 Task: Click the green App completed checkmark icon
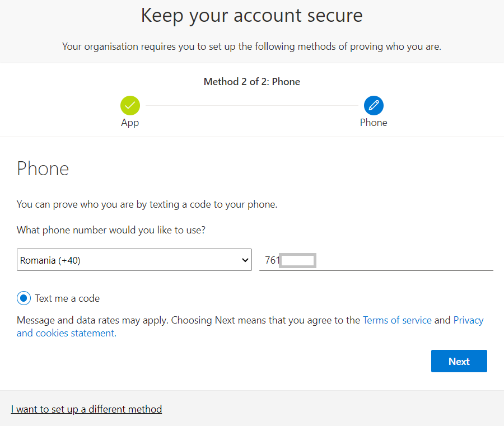130,105
